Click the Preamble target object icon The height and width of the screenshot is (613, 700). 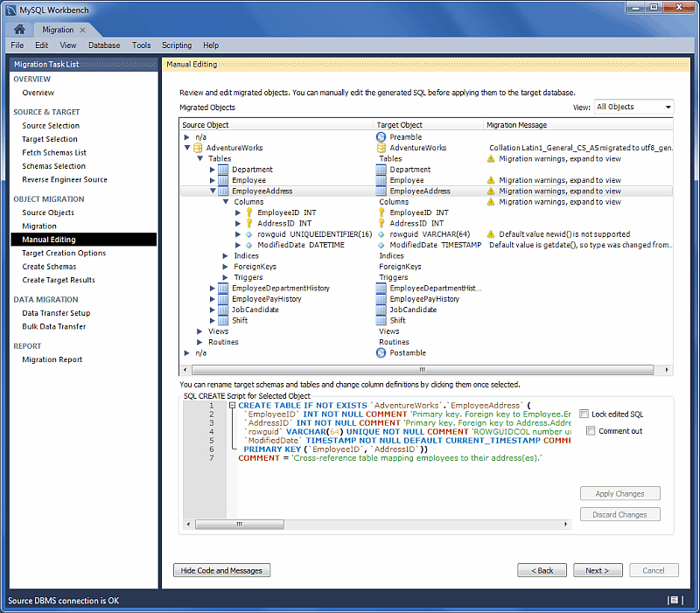coord(381,137)
